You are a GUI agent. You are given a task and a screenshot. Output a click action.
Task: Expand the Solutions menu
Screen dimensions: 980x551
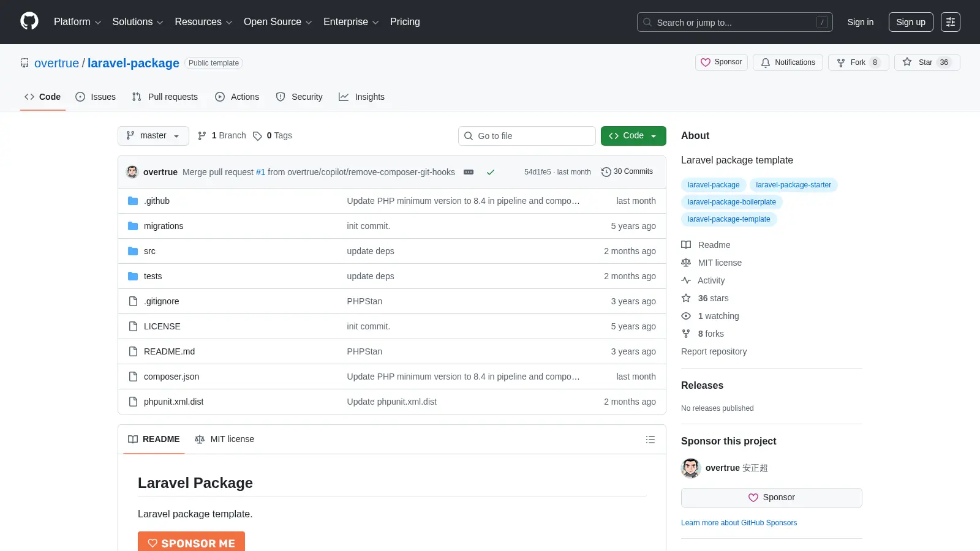[x=138, y=22]
